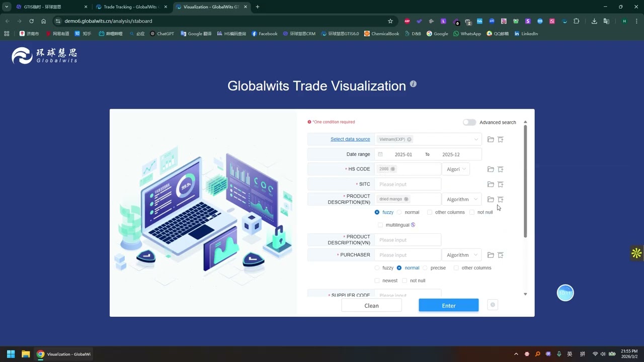This screenshot has width=644, height=362.
Task: Open HS编码查询 bookmark
Action: coord(231,34)
